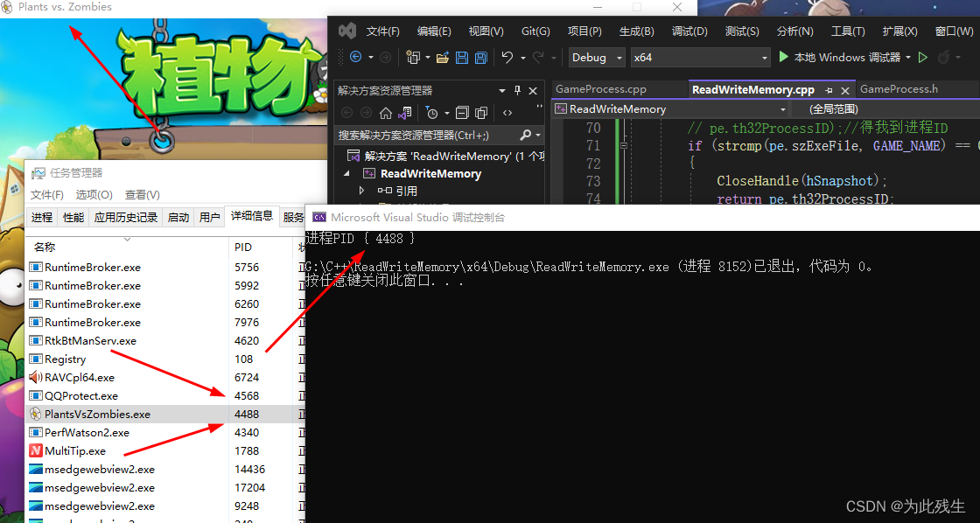
Task: Open the Debug configuration dropdown
Action: (x=596, y=58)
